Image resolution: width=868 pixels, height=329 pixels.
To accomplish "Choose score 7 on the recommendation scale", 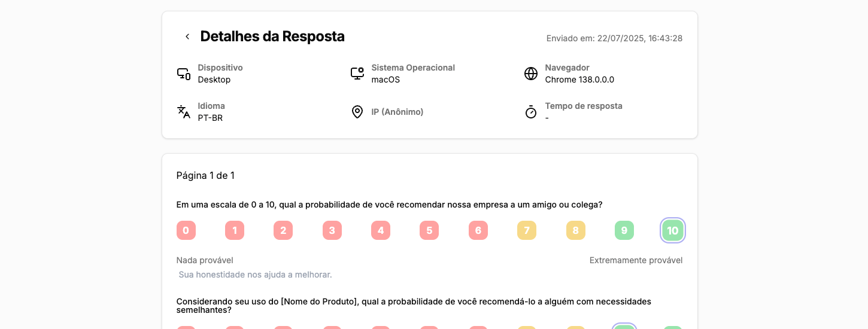I will tap(527, 230).
